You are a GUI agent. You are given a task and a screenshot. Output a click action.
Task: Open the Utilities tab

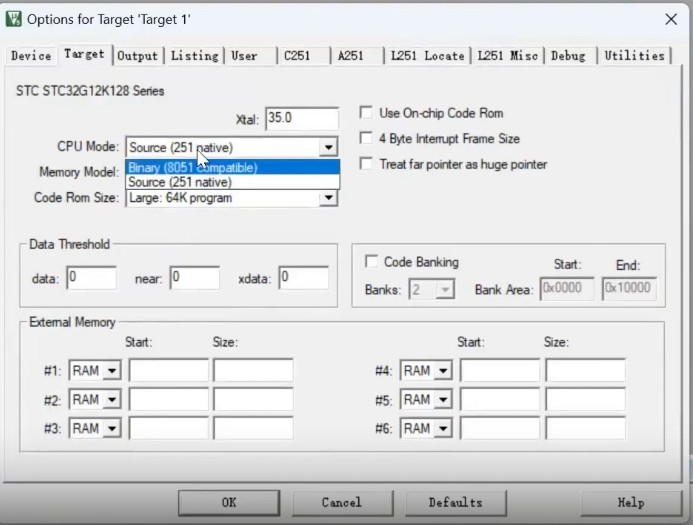point(634,56)
